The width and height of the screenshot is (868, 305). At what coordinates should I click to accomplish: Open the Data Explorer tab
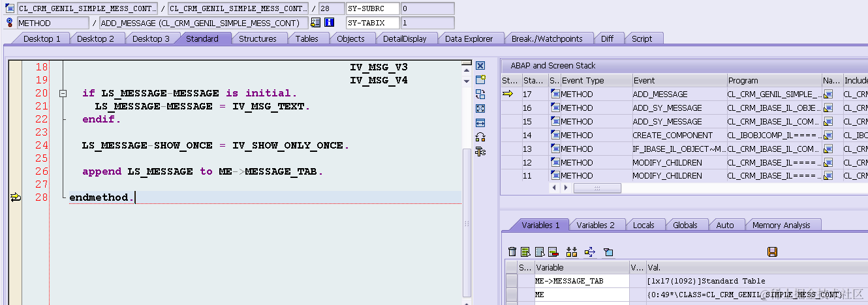(x=469, y=38)
